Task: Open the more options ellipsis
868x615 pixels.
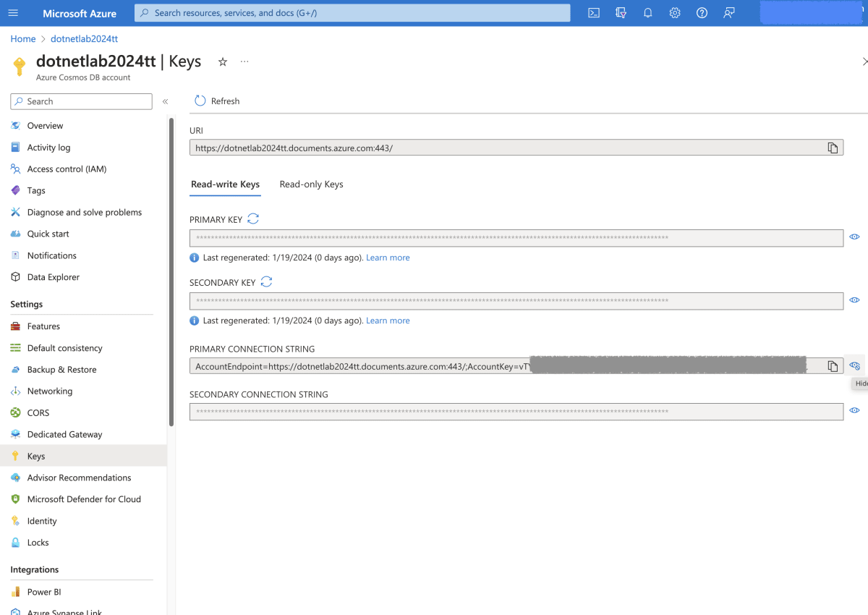Action: 244,62
